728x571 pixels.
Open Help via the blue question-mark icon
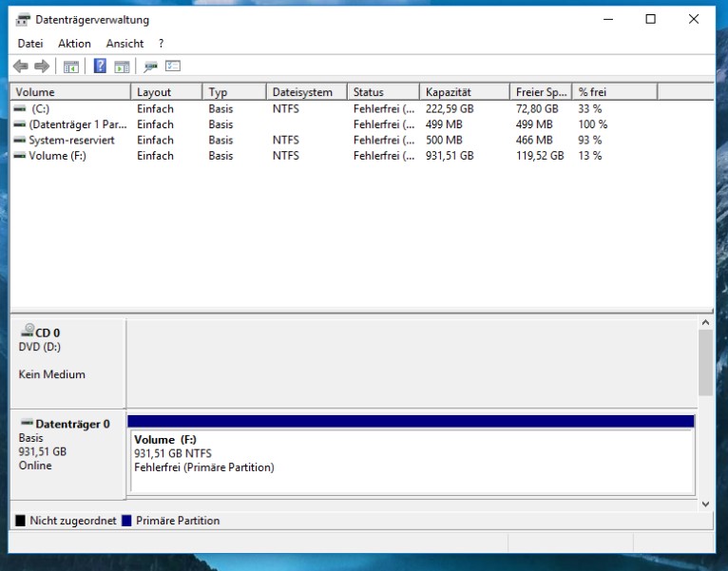[x=100, y=66]
